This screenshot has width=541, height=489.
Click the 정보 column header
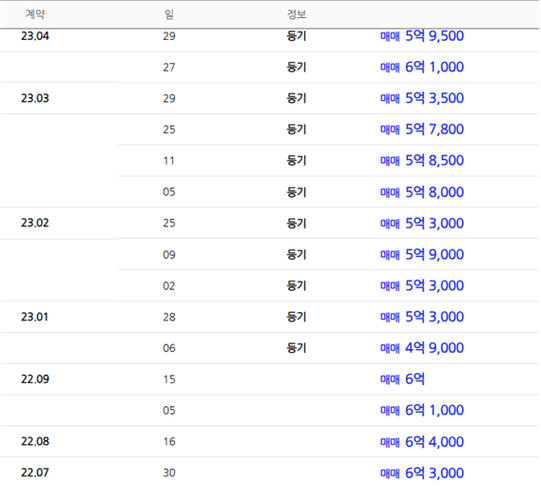click(296, 14)
